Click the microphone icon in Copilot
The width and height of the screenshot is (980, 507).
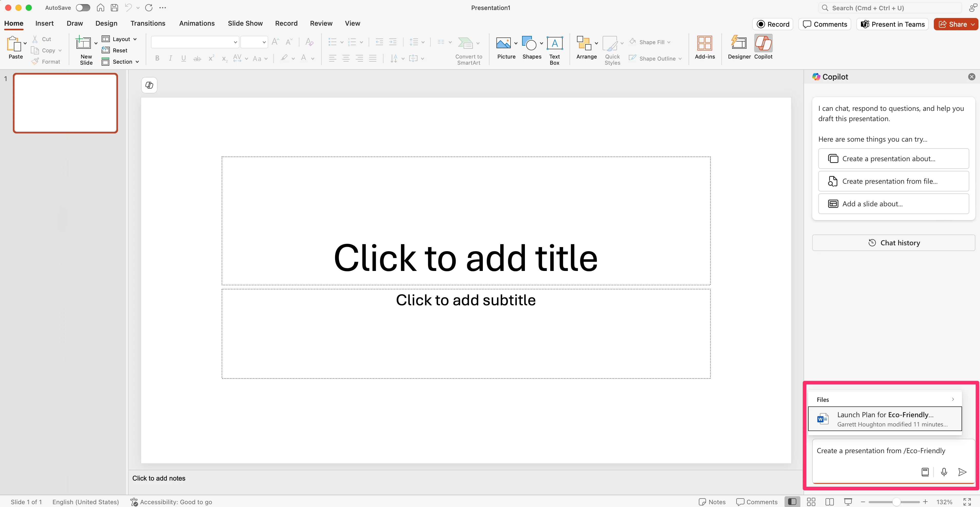(x=944, y=472)
